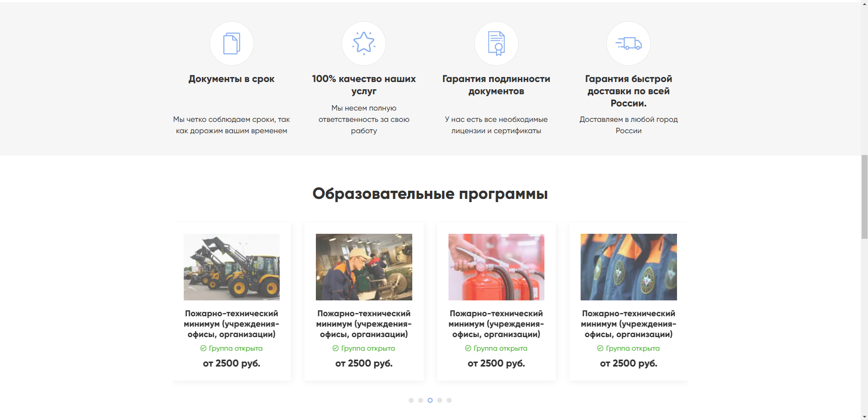Screen dimensions: 868x420
Task: Click "Группа открыта" text under the tractors card
Action: pyautogui.click(x=236, y=348)
